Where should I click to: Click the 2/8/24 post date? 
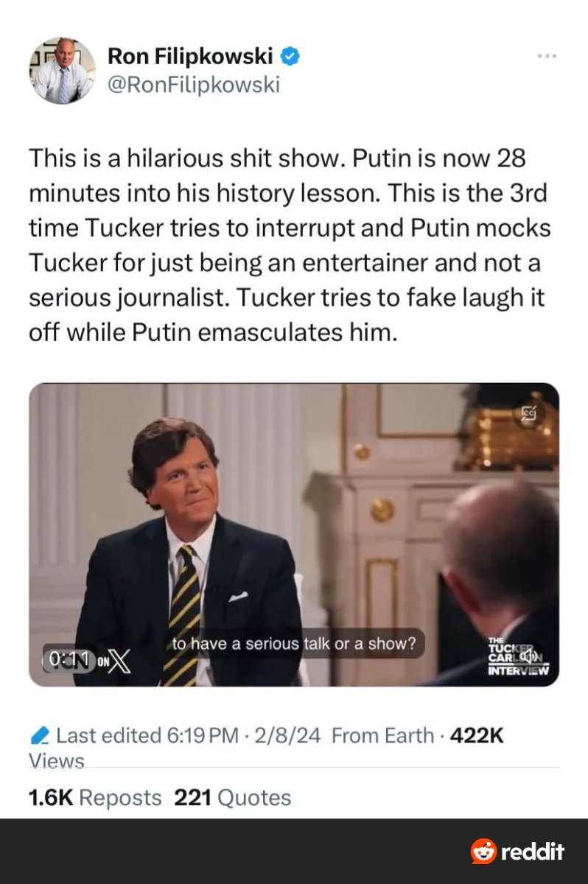(287, 735)
